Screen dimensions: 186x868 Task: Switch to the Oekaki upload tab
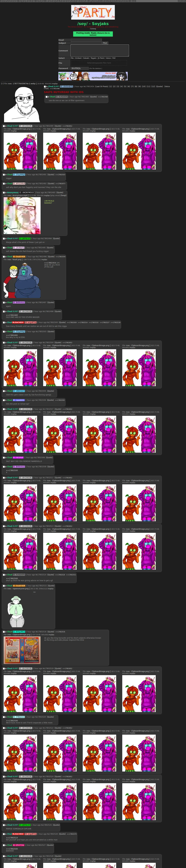point(86,58)
